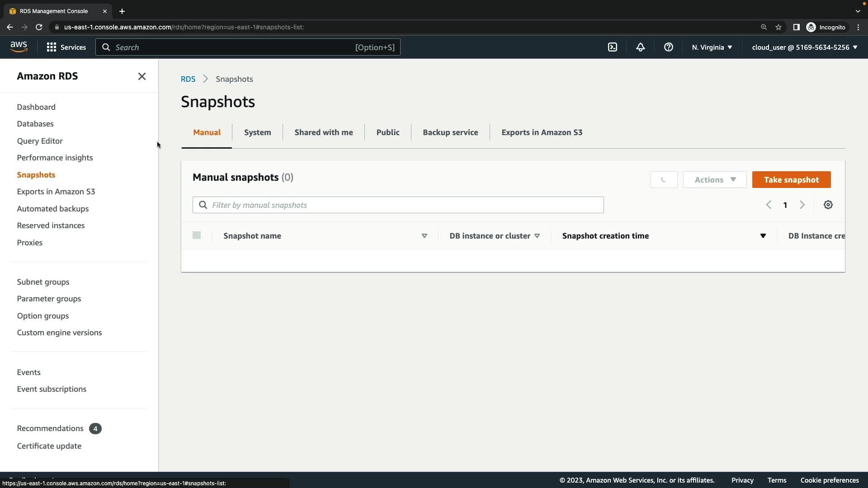Switch to the System snapshots tab
Screen dimensions: 868x488
[257, 132]
